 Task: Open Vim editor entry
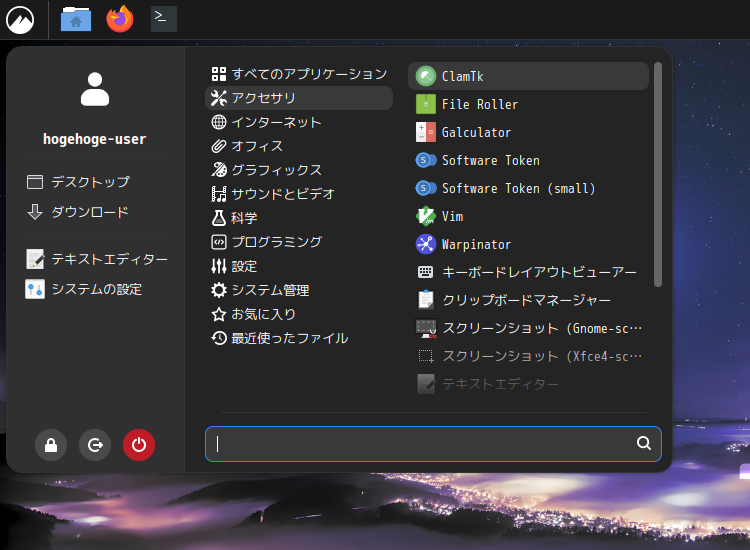pos(528,216)
